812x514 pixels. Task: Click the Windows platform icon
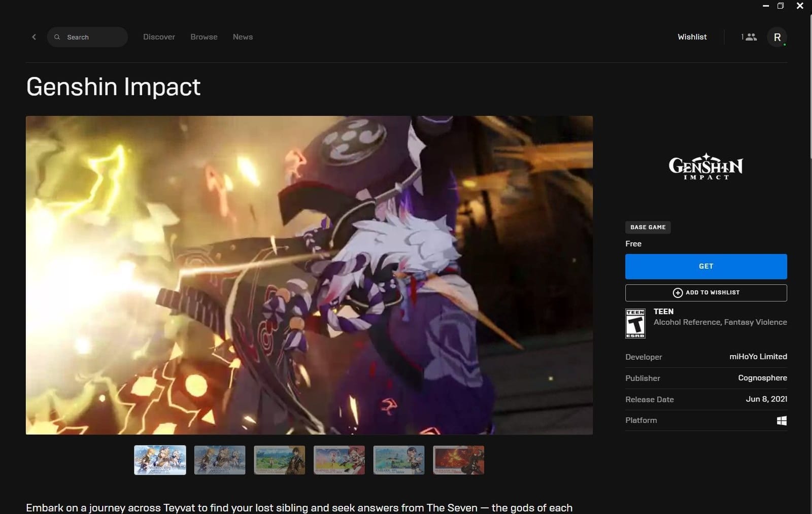(x=782, y=420)
